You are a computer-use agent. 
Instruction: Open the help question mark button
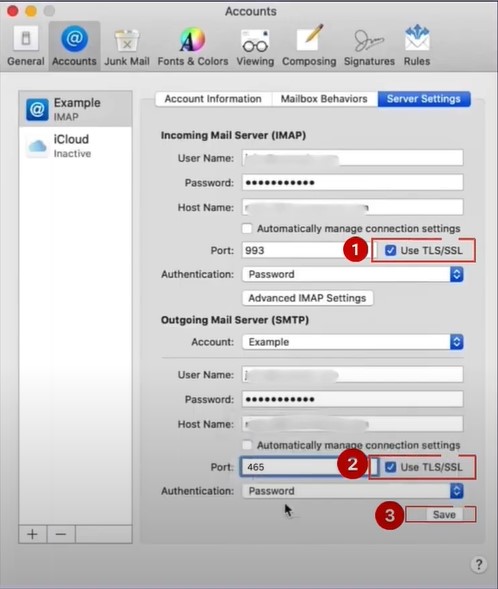tap(478, 564)
